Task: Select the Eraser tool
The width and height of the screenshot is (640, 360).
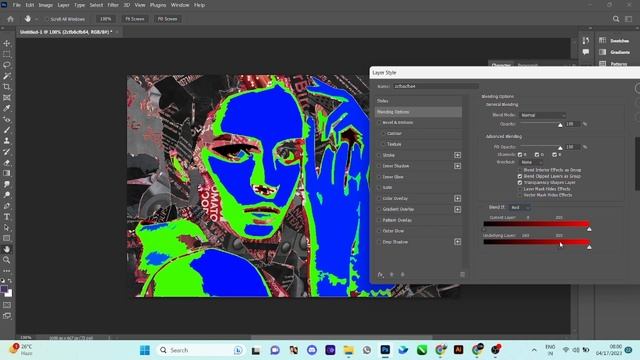Action: (7, 162)
